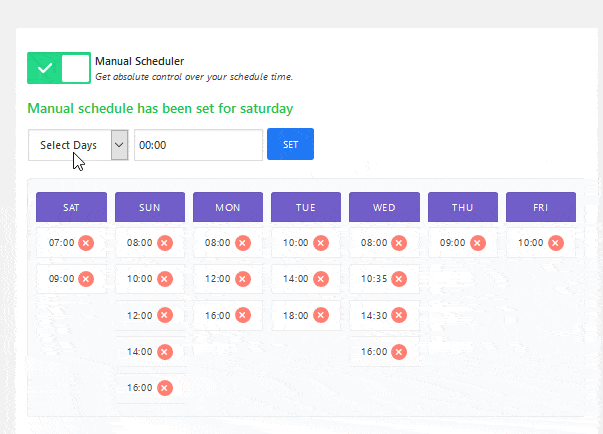The image size is (603, 434).
Task: Delete the 16:00 slot under SUN
Action: tap(165, 388)
